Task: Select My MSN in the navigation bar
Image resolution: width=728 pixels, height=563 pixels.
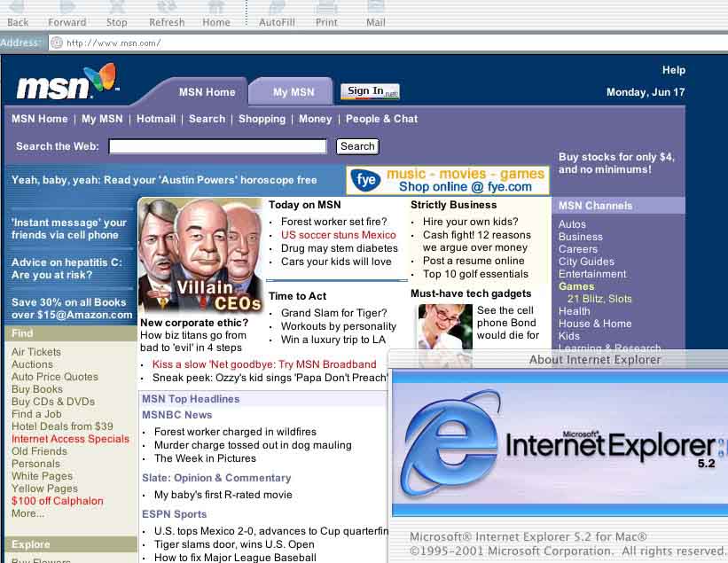Action: (102, 119)
